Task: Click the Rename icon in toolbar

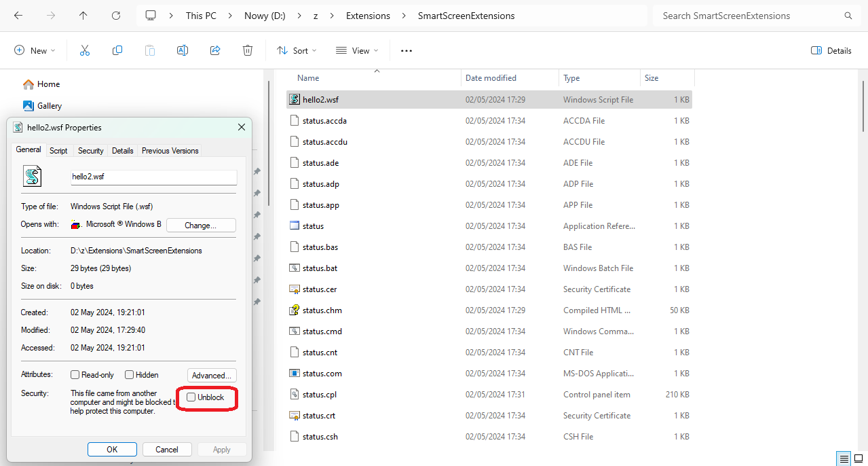Action: coord(183,50)
